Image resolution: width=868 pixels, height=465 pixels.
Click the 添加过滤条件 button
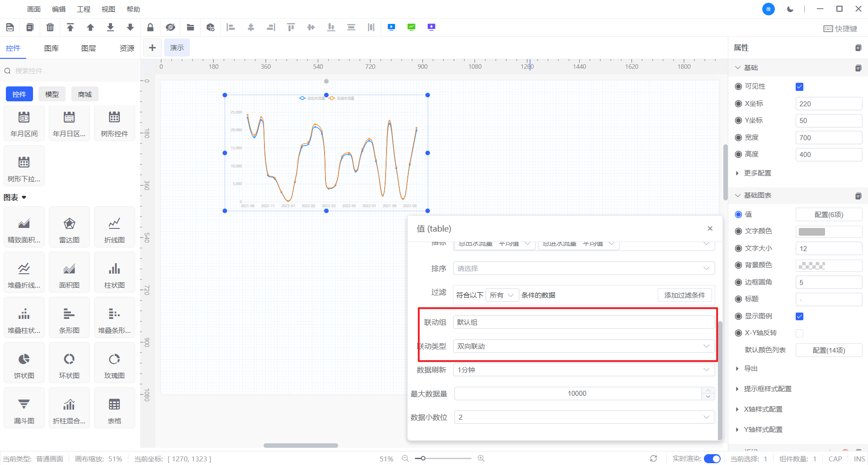684,295
